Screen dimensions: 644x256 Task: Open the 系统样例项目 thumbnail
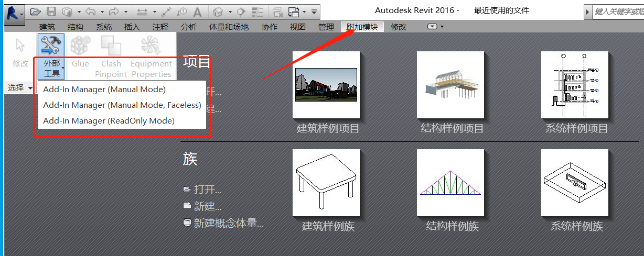[575, 84]
